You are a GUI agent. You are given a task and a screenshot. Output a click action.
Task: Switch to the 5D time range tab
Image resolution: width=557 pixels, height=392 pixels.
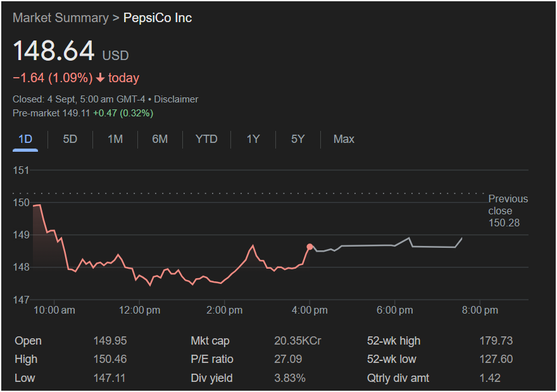(70, 139)
